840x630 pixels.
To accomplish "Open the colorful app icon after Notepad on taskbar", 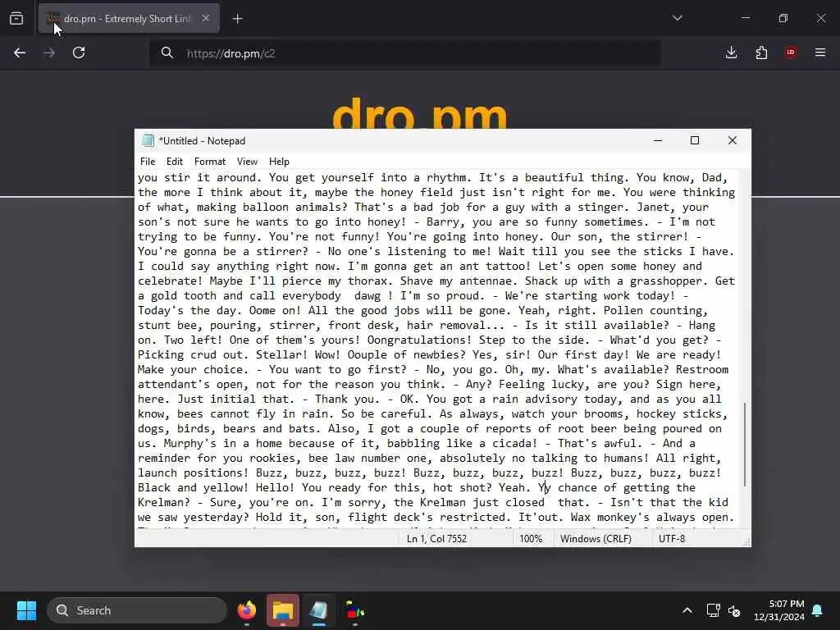I will pos(354,610).
